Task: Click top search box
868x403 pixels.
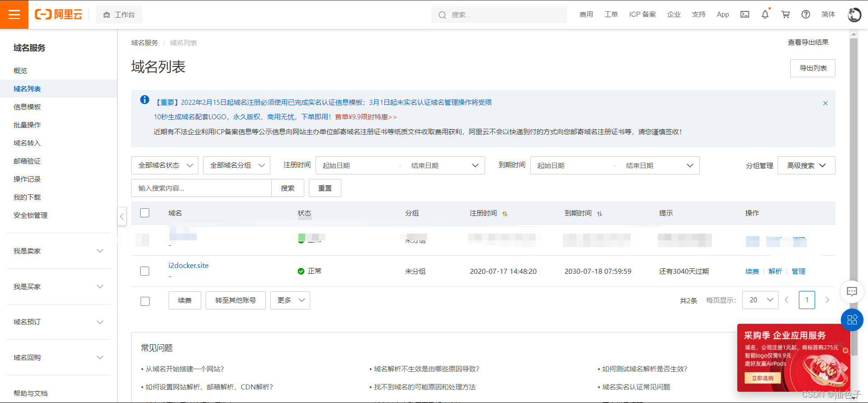Action: click(499, 14)
